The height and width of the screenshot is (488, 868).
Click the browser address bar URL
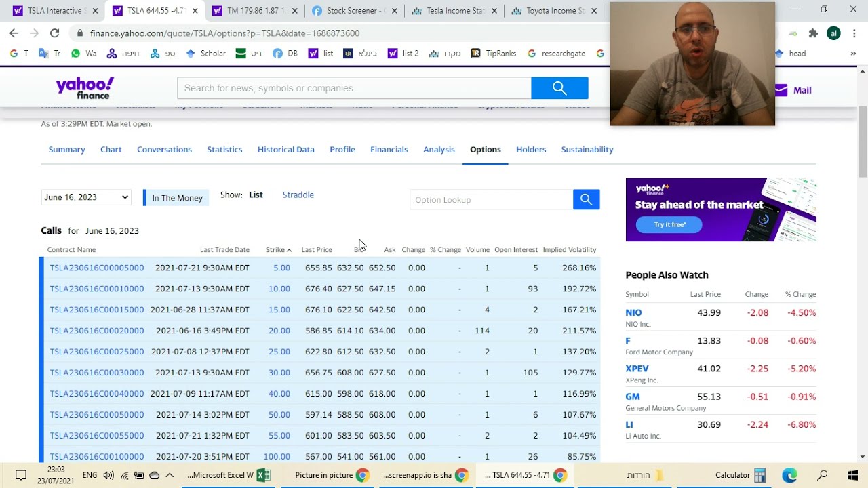[224, 33]
